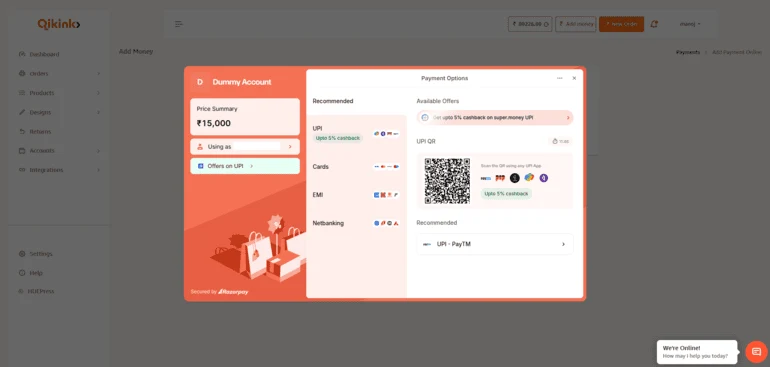Select EMI payment method
This screenshot has height=367, width=770.
[x=356, y=195]
